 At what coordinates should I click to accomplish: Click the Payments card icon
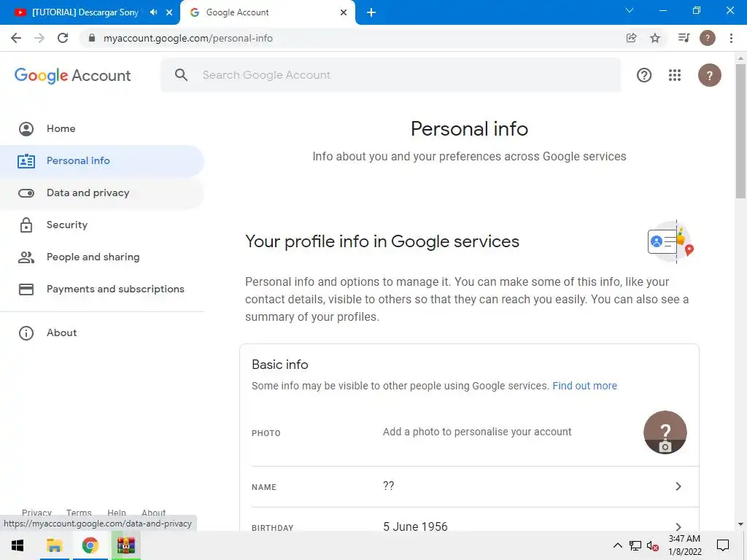coord(26,289)
